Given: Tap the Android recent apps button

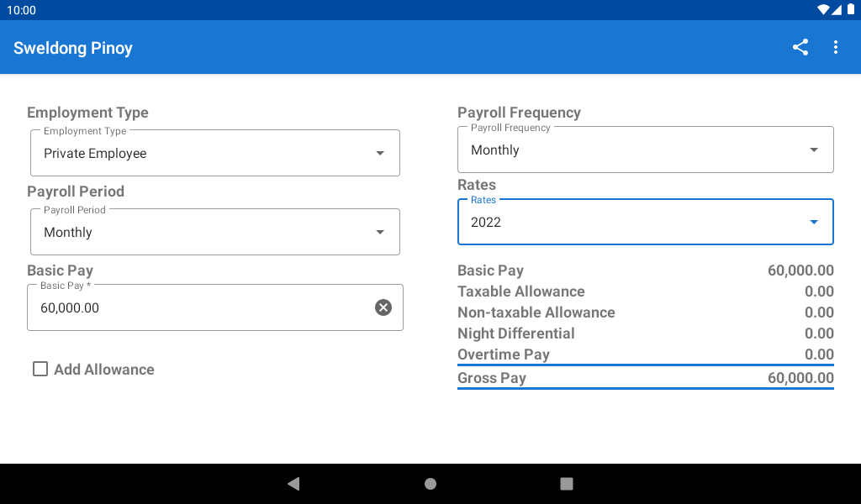Looking at the screenshot, I should tap(566, 484).
